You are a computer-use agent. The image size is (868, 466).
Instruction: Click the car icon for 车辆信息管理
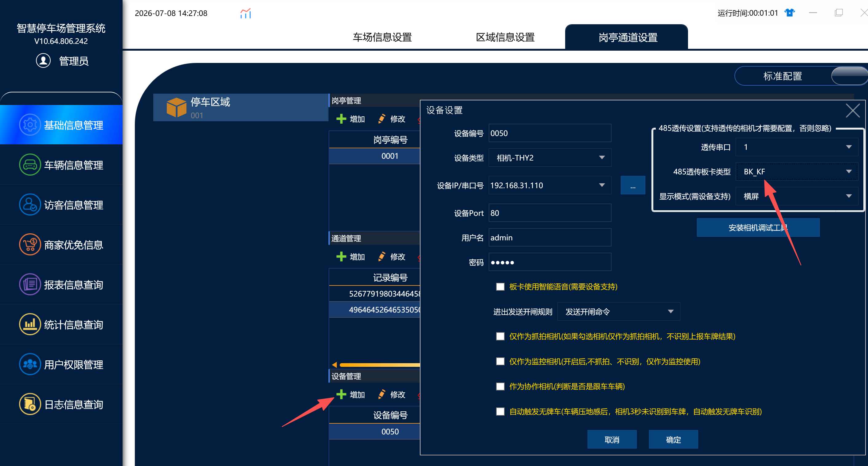(x=30, y=165)
